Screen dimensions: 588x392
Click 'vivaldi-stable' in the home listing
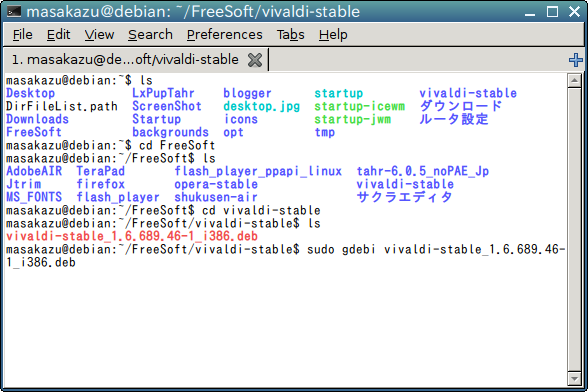[468, 93]
